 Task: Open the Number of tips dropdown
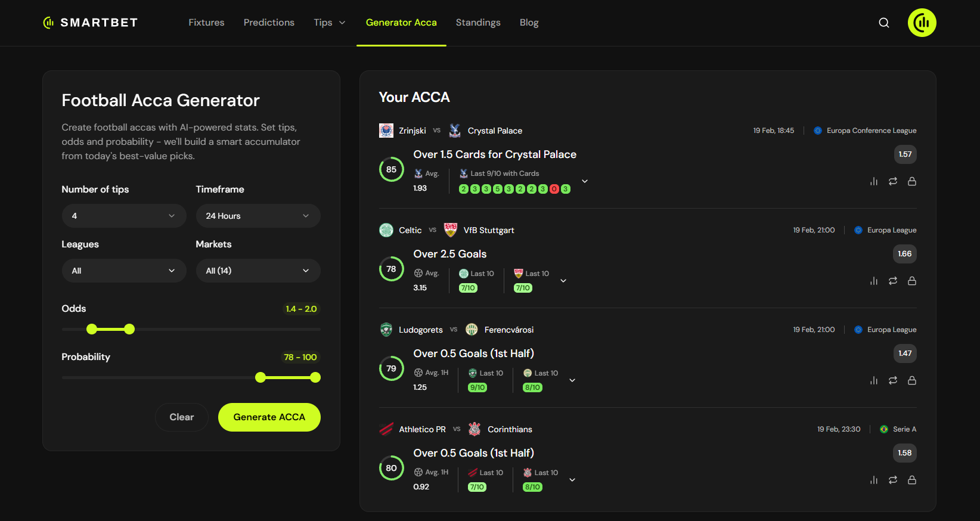tap(124, 216)
